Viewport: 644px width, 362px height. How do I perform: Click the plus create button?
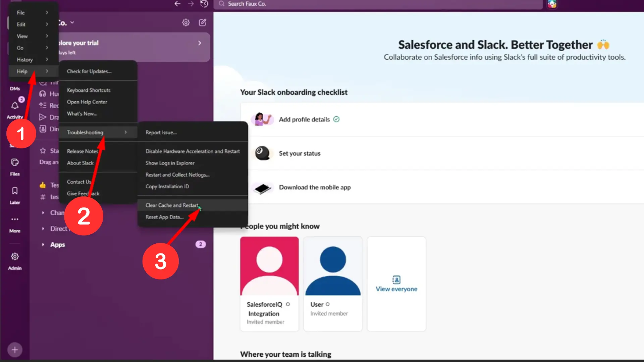(15, 350)
